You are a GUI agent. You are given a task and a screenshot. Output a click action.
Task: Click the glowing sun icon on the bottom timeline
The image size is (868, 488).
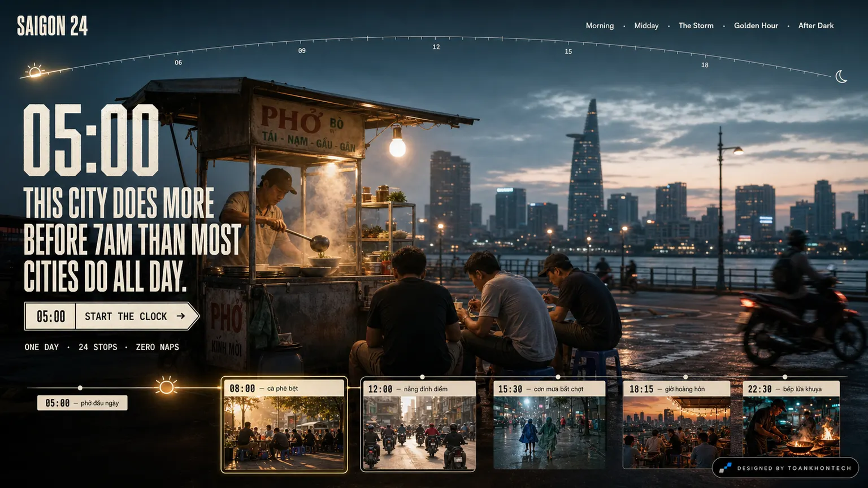[x=166, y=387]
